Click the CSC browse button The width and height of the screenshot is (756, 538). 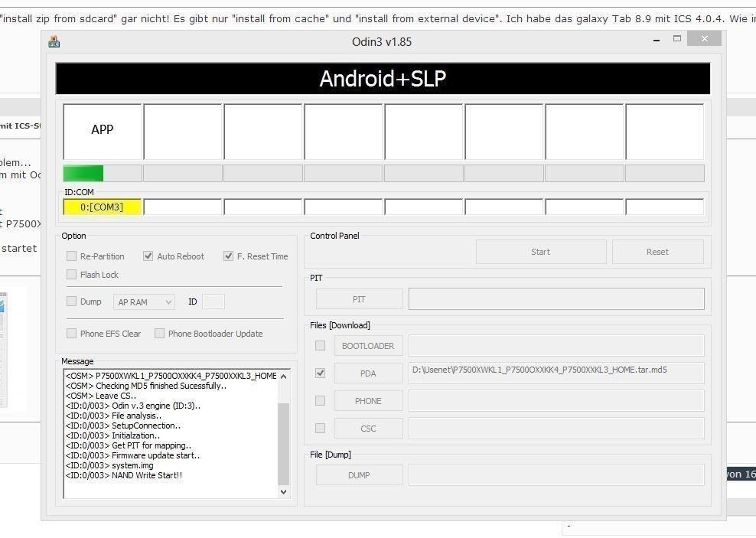click(x=368, y=428)
